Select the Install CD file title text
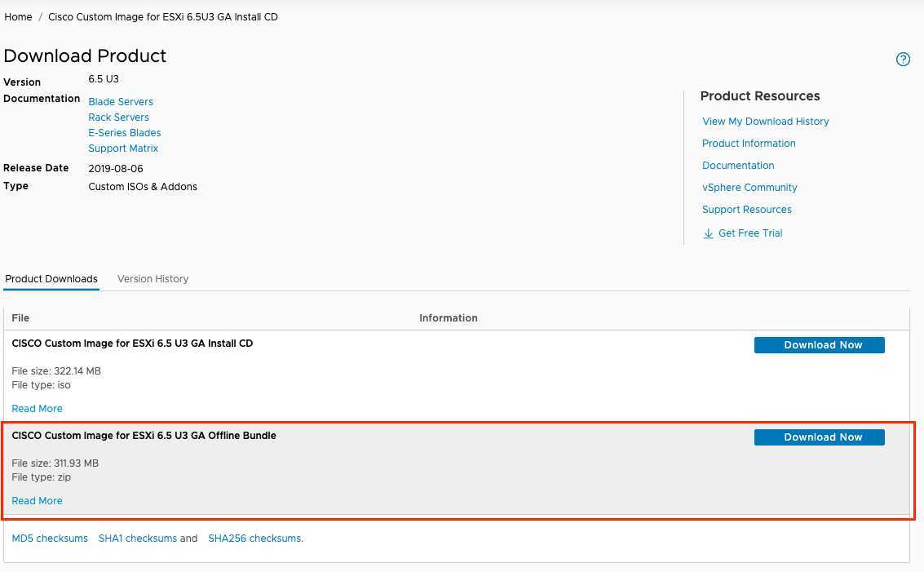 click(x=132, y=344)
